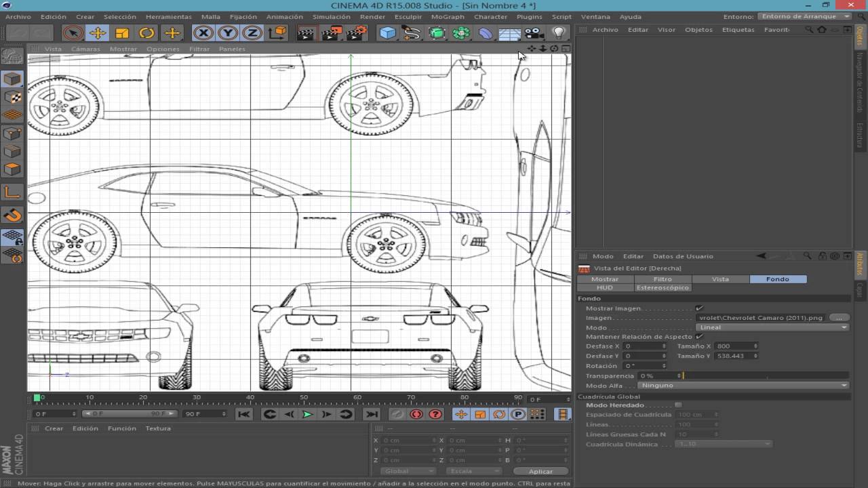Screen dimensions: 868x488
Task: Open the spline pen tool
Action: click(412, 33)
